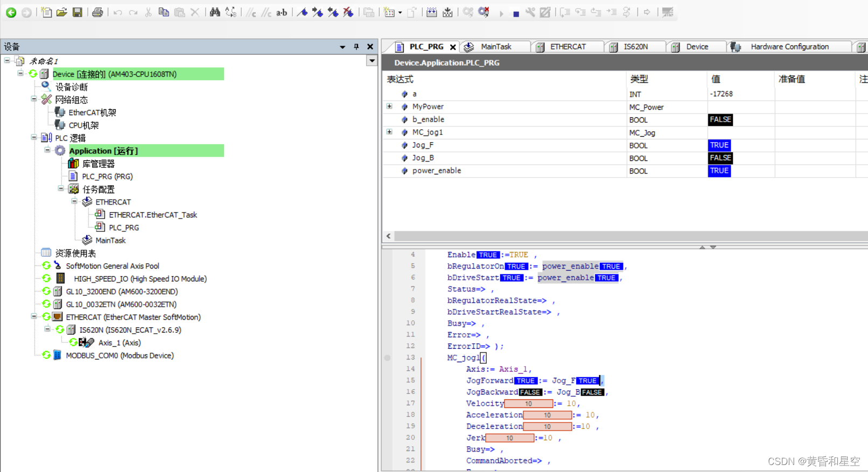
Task: Click Jog_F TRUE value cell
Action: [x=719, y=145]
